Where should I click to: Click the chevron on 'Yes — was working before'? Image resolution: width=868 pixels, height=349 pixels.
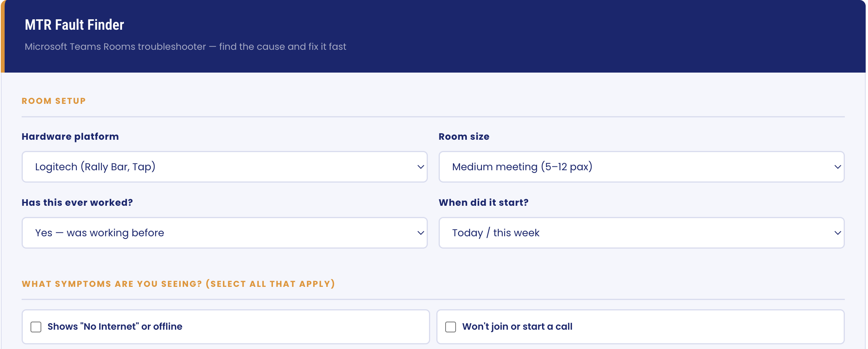(420, 233)
